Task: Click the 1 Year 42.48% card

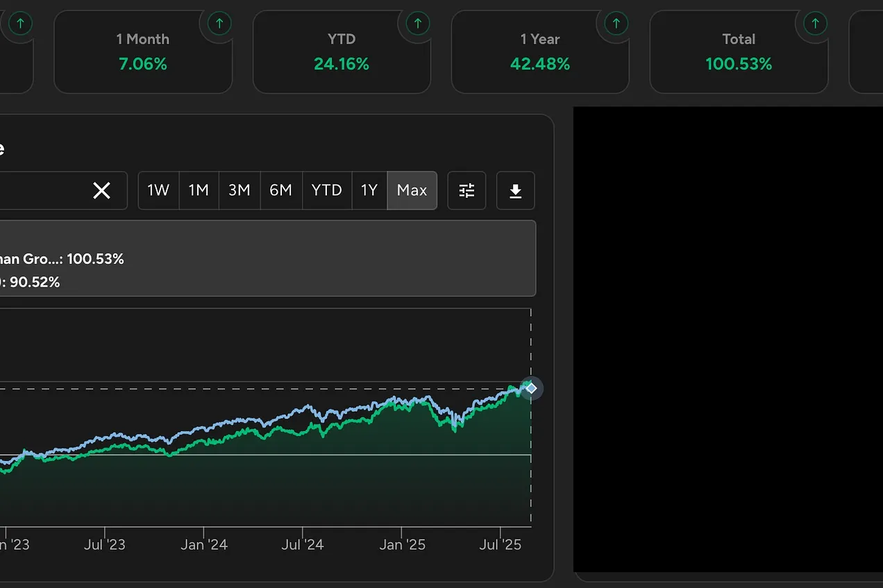Action: click(x=539, y=53)
